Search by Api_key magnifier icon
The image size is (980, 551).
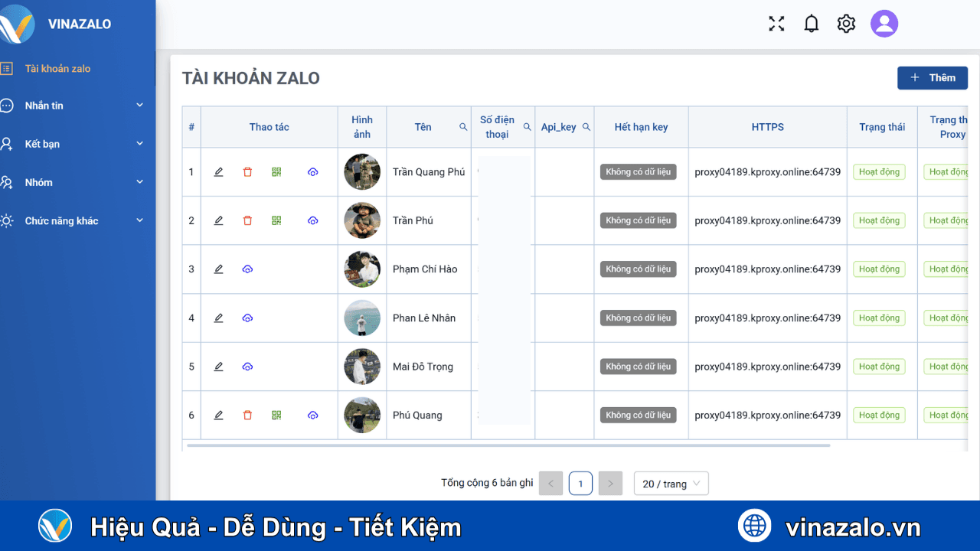[x=586, y=127]
